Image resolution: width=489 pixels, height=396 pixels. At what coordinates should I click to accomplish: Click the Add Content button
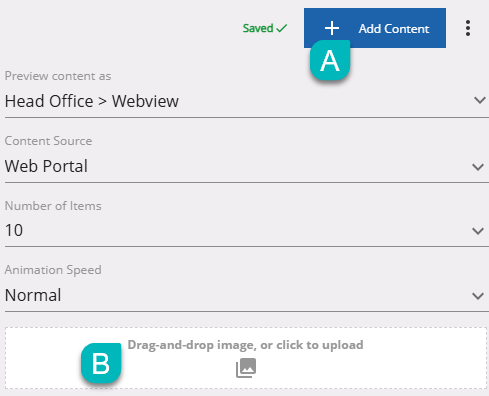coord(375,28)
